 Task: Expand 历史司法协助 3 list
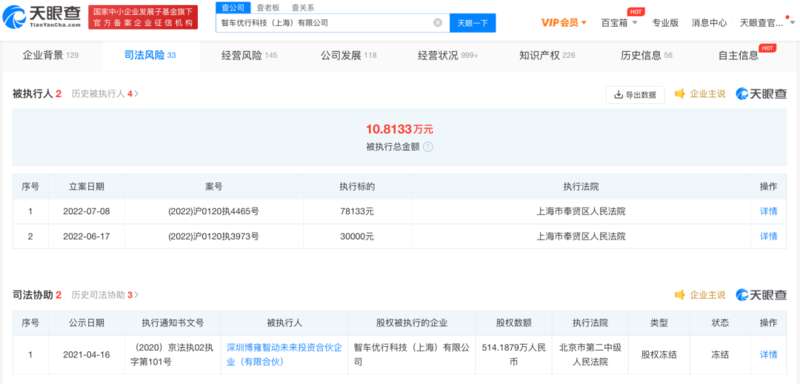tap(105, 295)
